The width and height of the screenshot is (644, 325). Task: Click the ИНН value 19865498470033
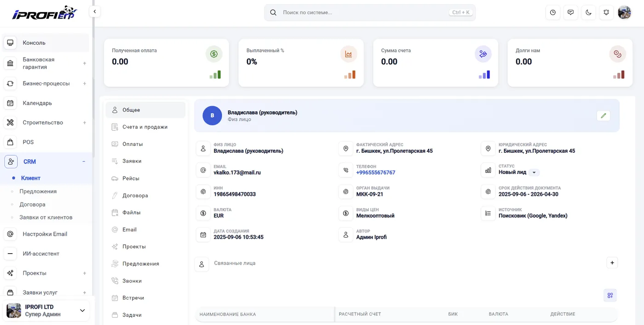point(235,194)
